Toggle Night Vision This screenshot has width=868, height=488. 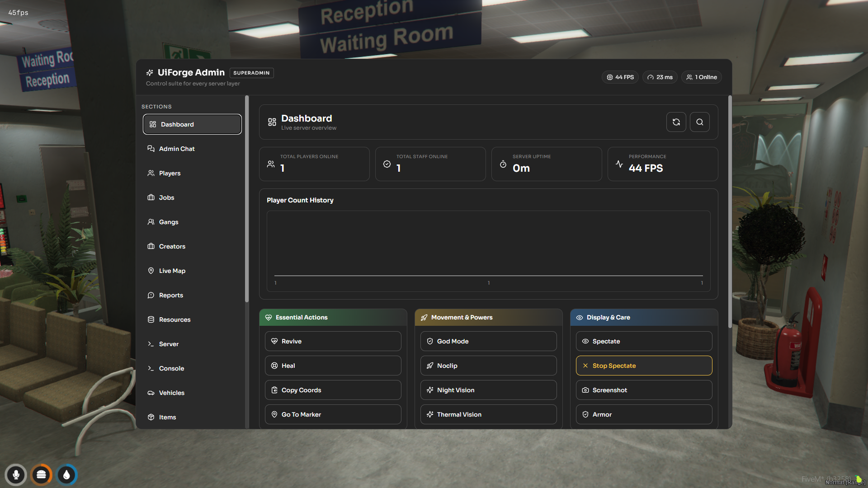pos(488,390)
